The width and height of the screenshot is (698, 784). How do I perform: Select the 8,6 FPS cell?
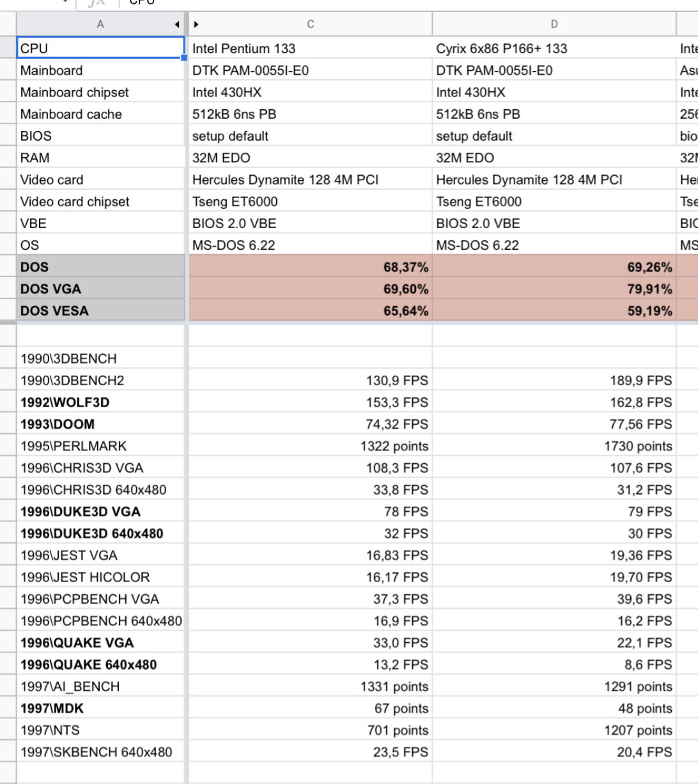[554, 664]
